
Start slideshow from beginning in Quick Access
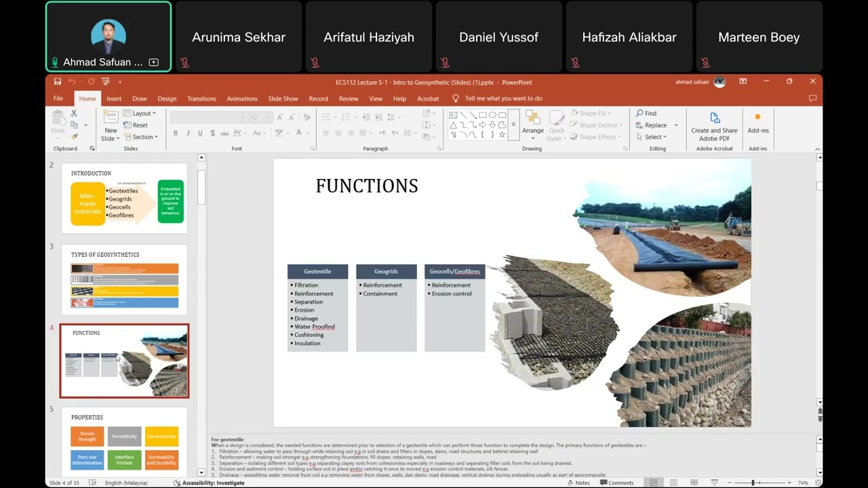pyautogui.click(x=106, y=82)
